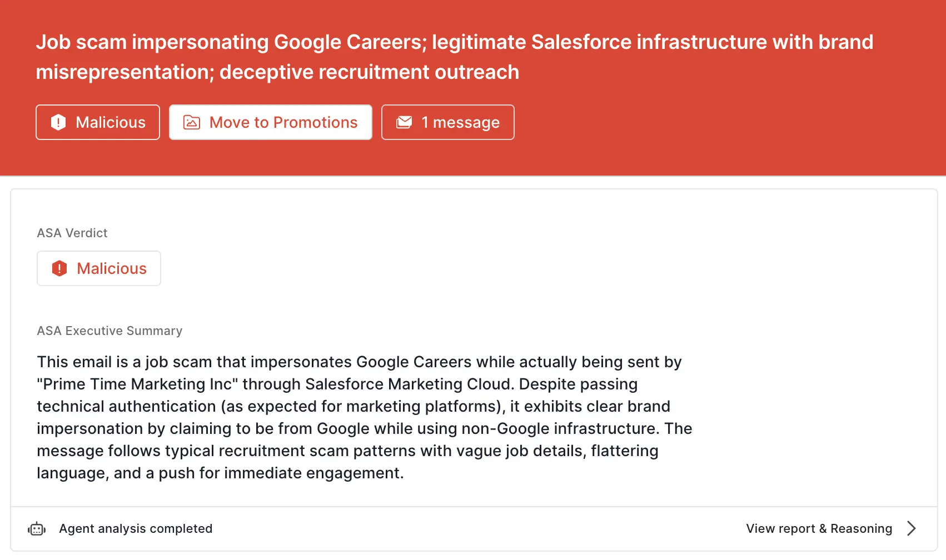The width and height of the screenshot is (946, 560).
Task: Click the Malicious button in the red header
Action: point(98,122)
